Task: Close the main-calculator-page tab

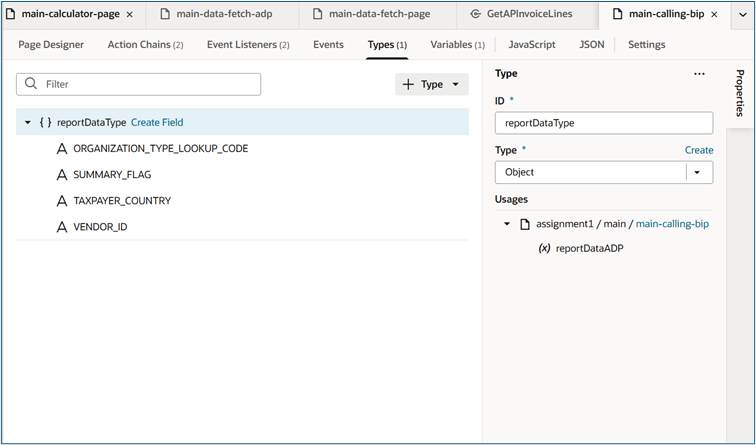Action: pyautogui.click(x=130, y=15)
